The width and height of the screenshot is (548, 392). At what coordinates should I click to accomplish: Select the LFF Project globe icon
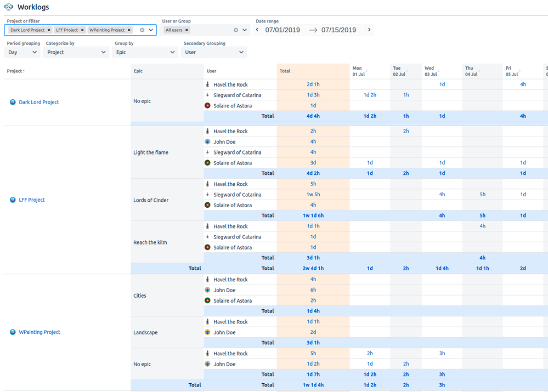coord(13,200)
